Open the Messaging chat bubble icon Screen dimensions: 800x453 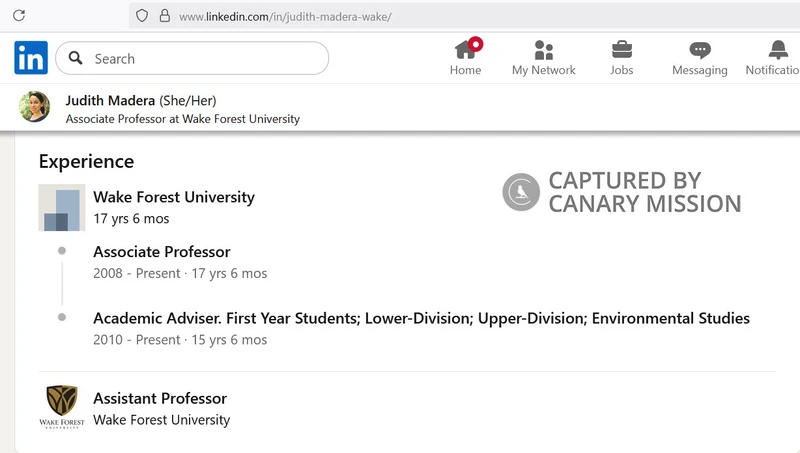pyautogui.click(x=699, y=50)
